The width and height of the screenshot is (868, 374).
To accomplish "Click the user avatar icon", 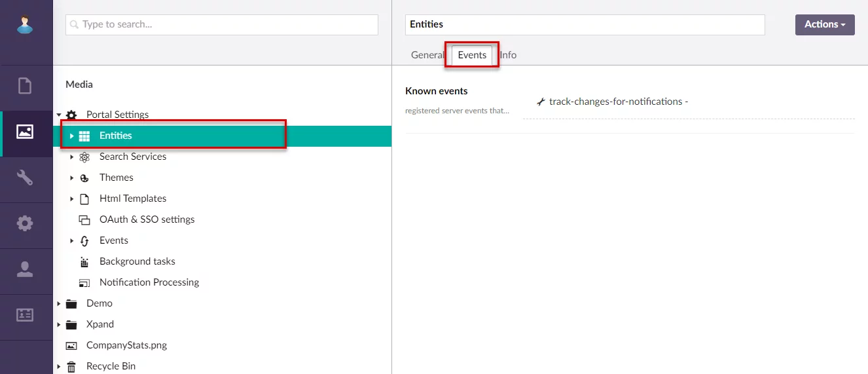I will pyautogui.click(x=25, y=24).
